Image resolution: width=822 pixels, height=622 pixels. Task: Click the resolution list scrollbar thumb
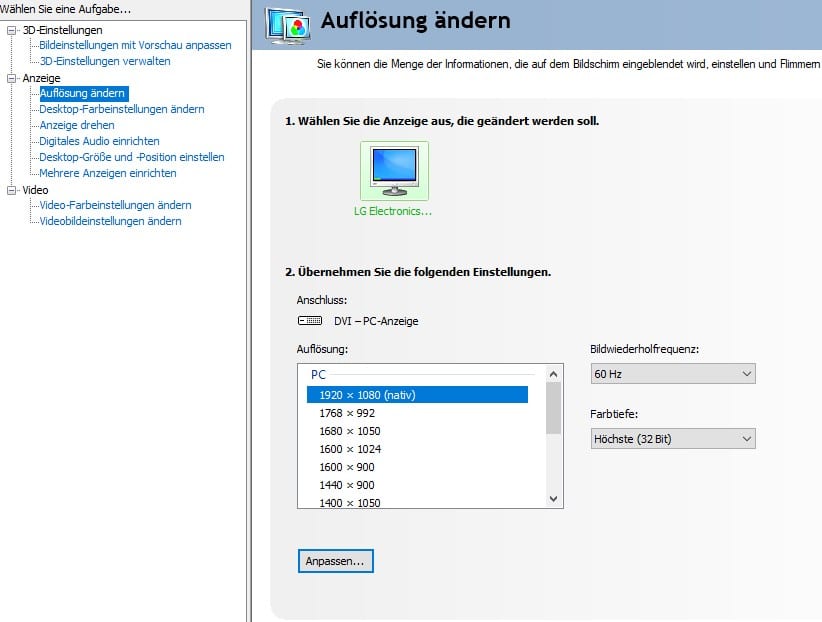tap(554, 408)
